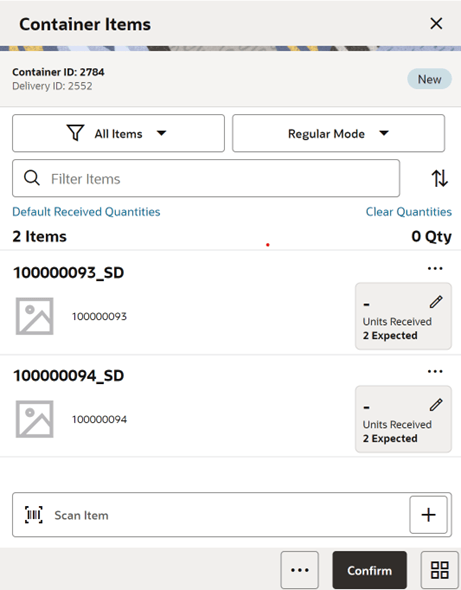Click the barcode scan icon
Image resolution: width=461 pixels, height=590 pixels.
pyautogui.click(x=34, y=515)
